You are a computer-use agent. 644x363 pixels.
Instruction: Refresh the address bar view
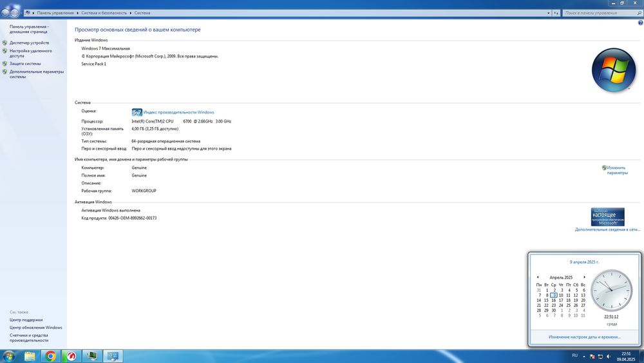[556, 13]
